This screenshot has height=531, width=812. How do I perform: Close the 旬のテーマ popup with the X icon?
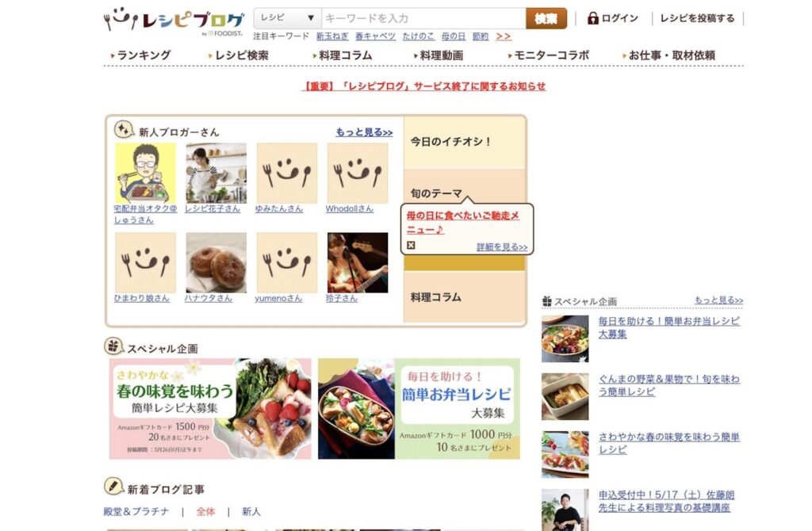coord(411,246)
